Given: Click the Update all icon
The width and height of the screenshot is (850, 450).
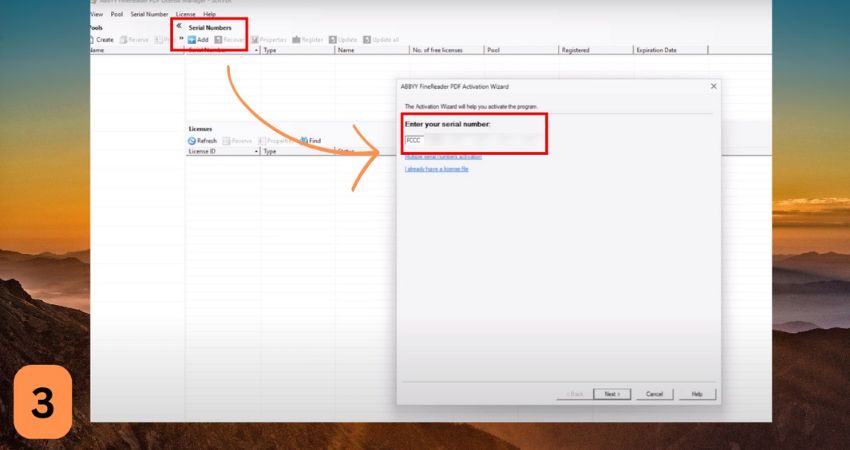Looking at the screenshot, I should tap(368, 39).
